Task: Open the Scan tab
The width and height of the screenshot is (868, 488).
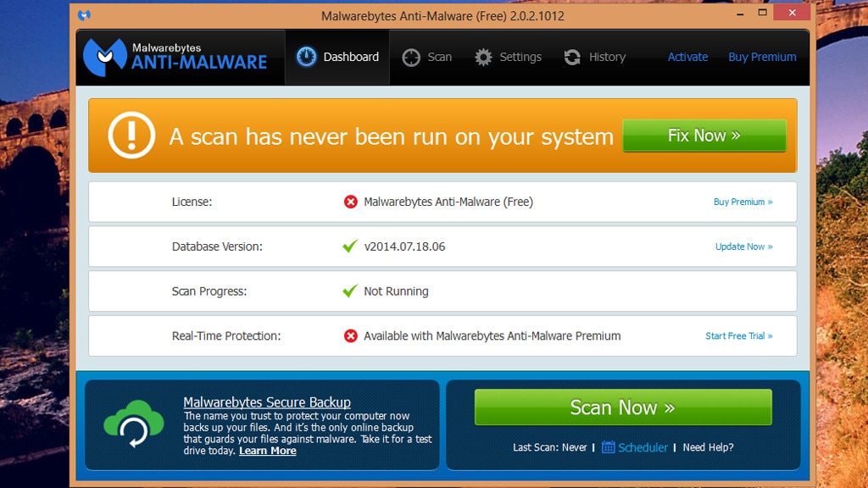Action: tap(427, 57)
